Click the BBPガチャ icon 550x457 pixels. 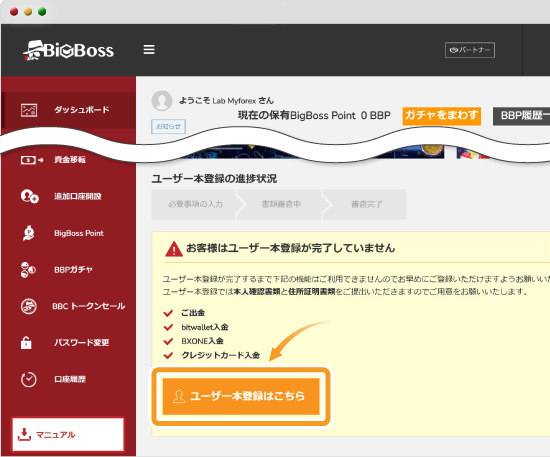coord(28,270)
